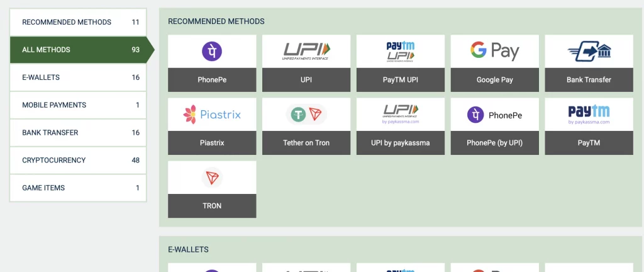Click the red TRON logo icon
This screenshot has height=272, width=644.
(212, 178)
